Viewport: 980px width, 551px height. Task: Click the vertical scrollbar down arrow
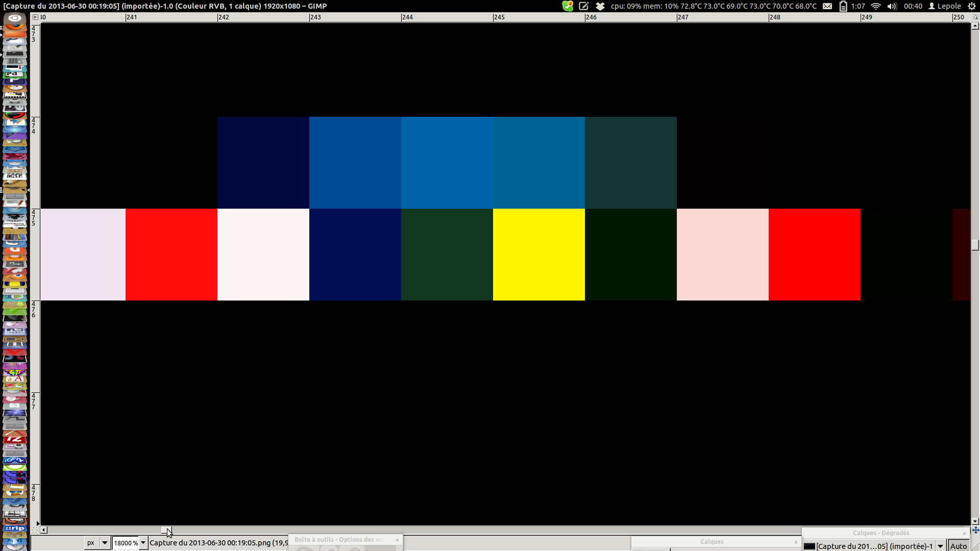[975, 521]
